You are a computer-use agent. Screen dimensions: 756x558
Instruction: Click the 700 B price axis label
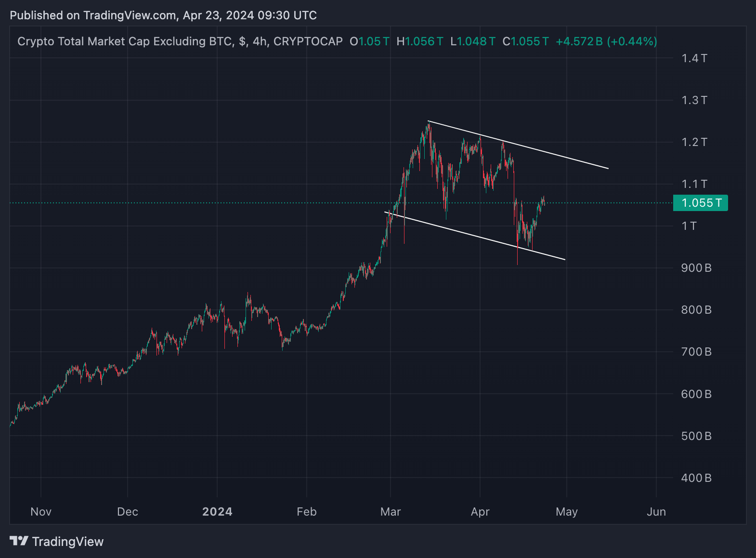[x=696, y=352]
